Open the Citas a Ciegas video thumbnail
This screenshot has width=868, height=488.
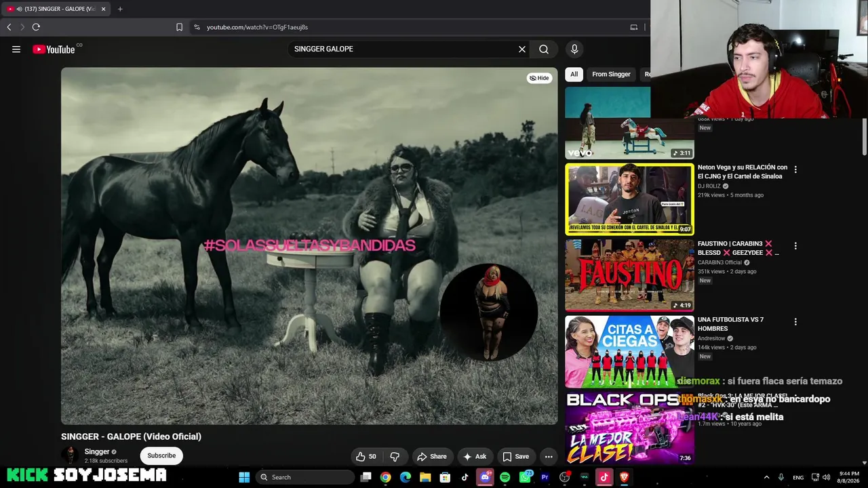629,351
